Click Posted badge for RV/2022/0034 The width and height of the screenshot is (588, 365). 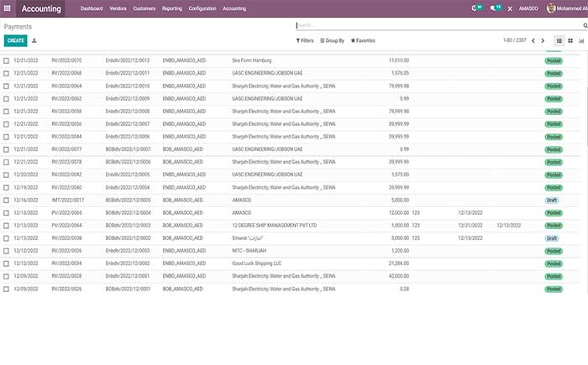pos(554,263)
